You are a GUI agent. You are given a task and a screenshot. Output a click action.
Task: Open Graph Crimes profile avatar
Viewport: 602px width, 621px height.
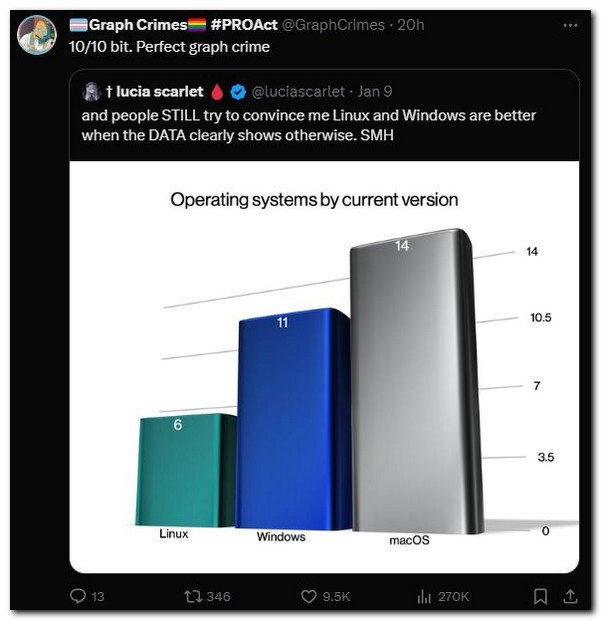(37, 36)
